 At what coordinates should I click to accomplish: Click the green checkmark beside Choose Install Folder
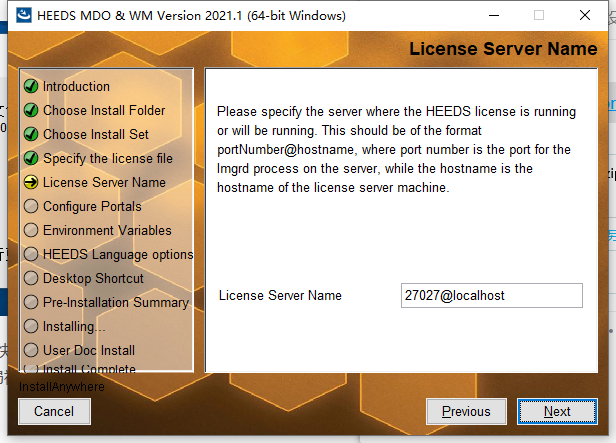click(x=31, y=110)
